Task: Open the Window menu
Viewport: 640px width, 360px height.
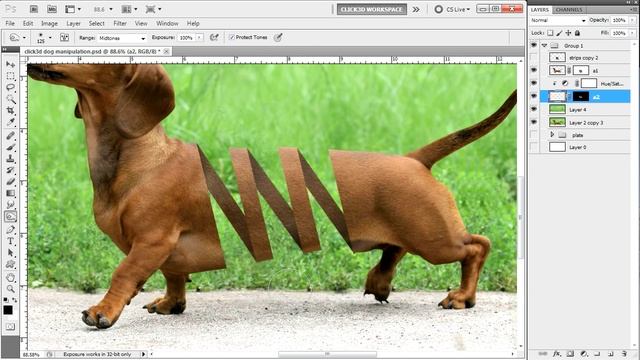Action: coord(167,23)
